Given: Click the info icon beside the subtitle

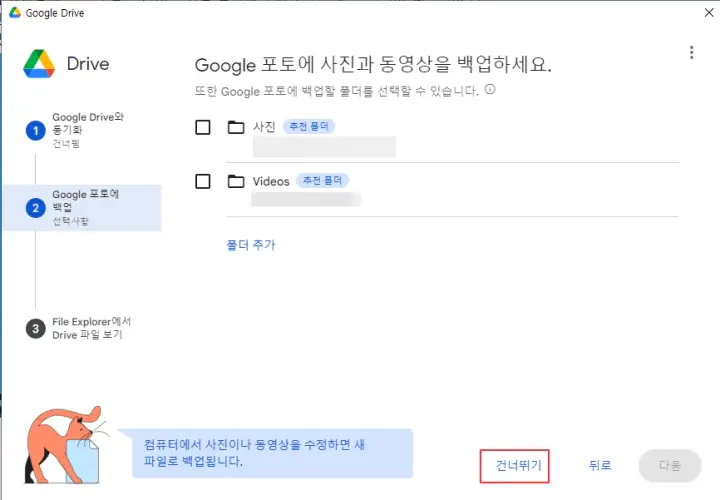Looking at the screenshot, I should pos(490,89).
